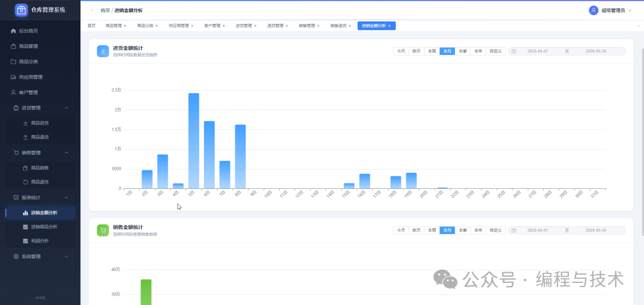
Task: Open 商品退货 under 销售管理 via circular-arrow icon
Action: pyautogui.click(x=26, y=182)
